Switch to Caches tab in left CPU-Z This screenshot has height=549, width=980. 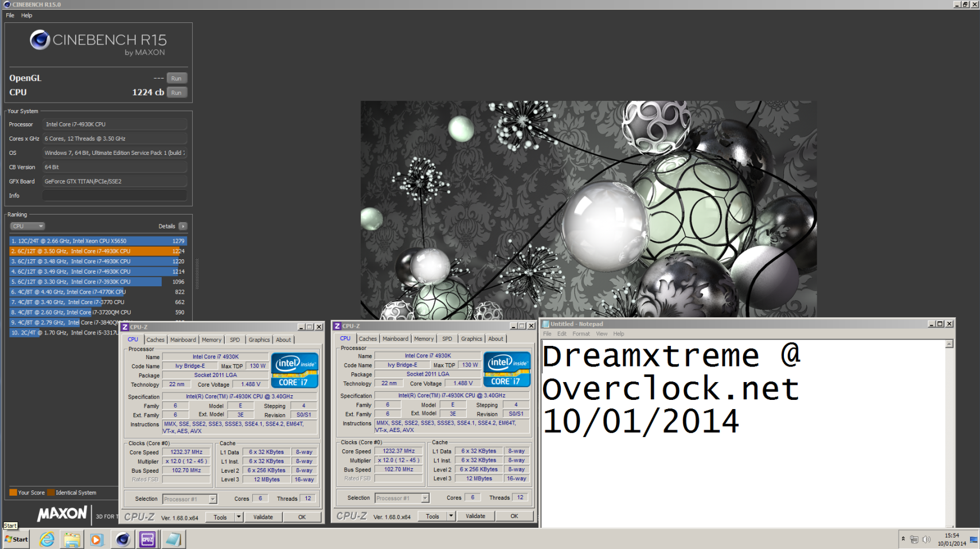coord(155,340)
